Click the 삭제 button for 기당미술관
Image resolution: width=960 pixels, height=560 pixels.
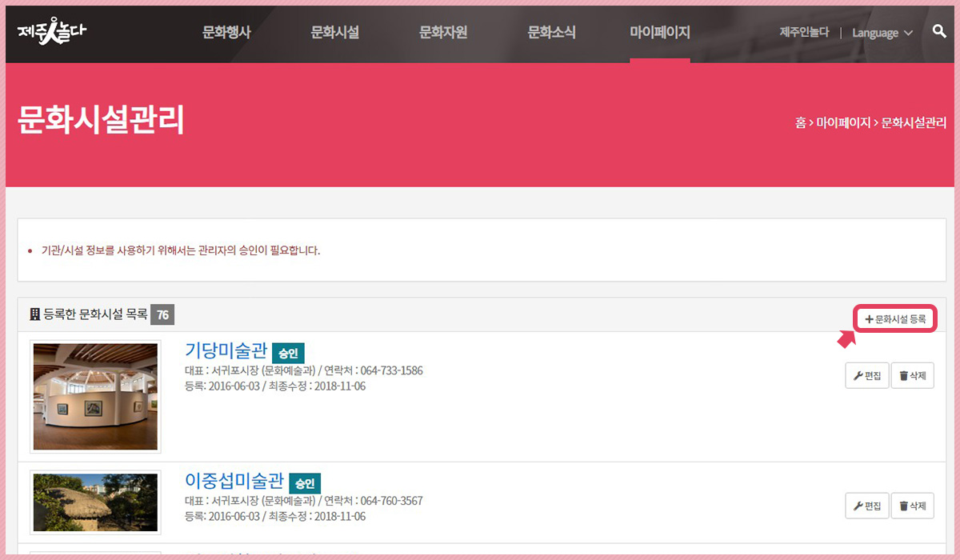coord(913,375)
